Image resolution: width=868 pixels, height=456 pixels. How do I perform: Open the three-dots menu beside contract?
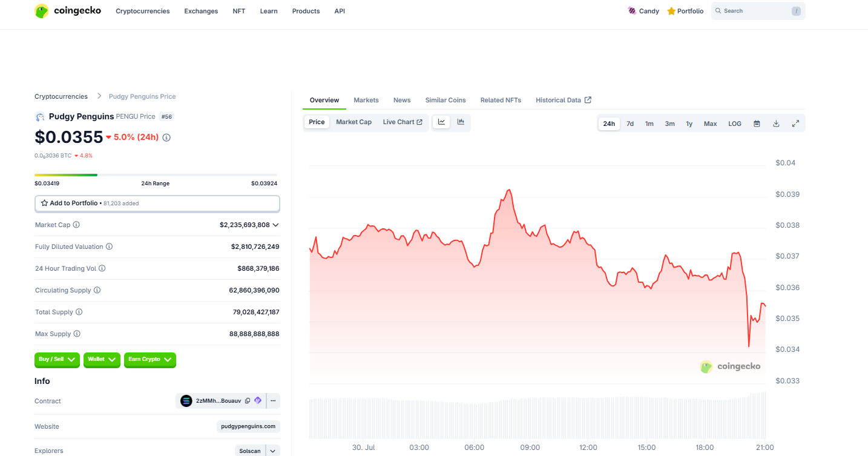coord(273,401)
